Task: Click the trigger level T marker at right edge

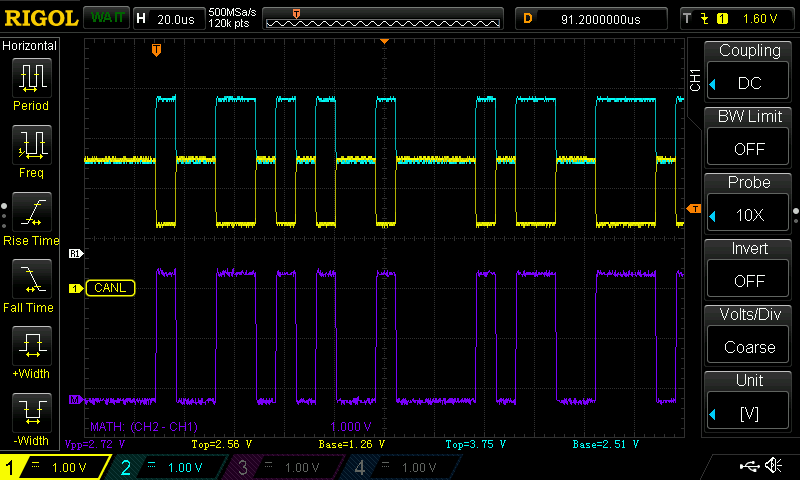Action: (694, 208)
